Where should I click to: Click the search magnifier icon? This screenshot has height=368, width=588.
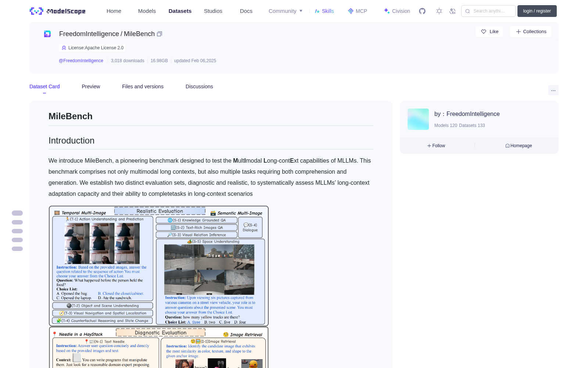pyautogui.click(x=468, y=11)
